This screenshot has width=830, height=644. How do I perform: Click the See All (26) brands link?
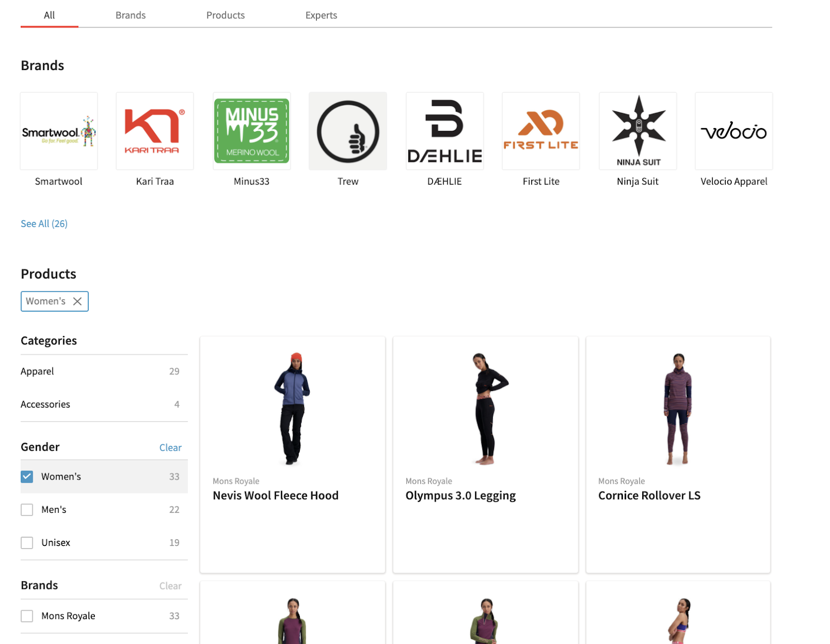point(44,223)
